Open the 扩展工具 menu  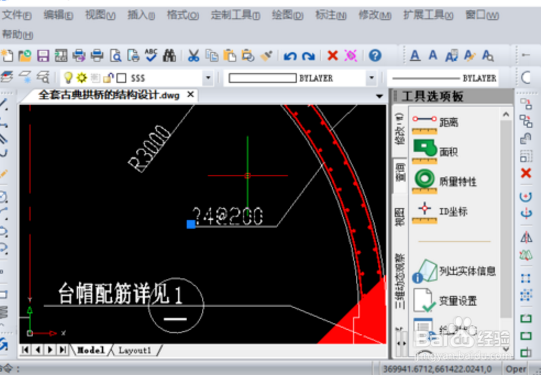[428, 15]
